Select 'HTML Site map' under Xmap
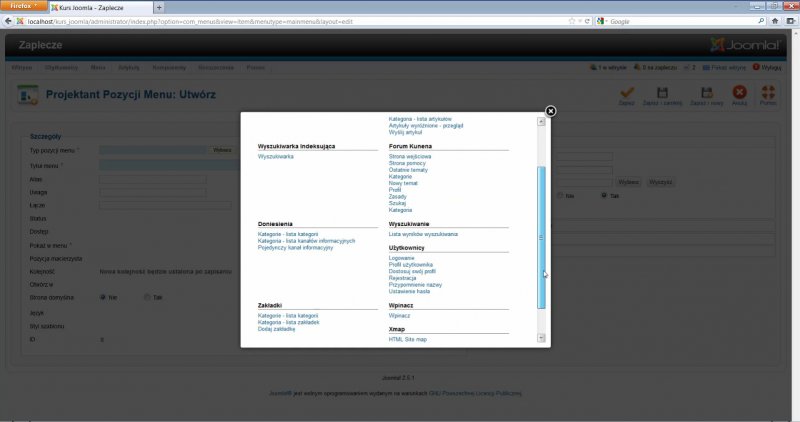The width and height of the screenshot is (800, 422). pos(408,339)
